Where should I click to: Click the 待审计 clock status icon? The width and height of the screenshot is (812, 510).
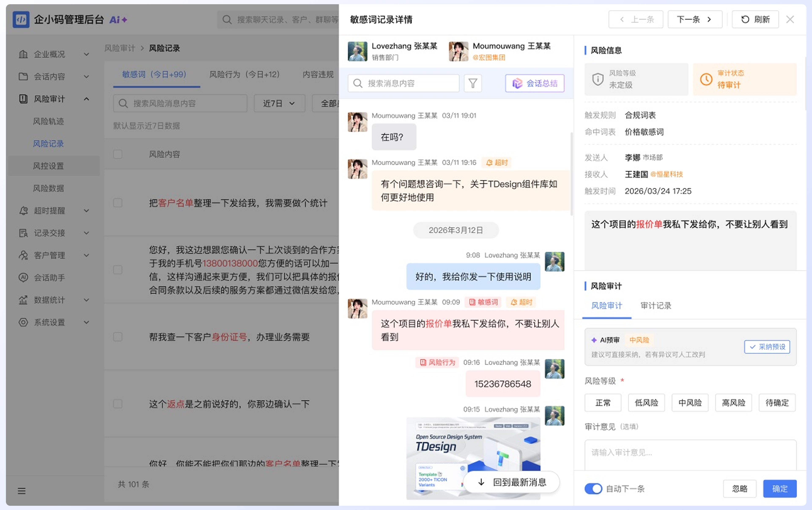pyautogui.click(x=706, y=80)
